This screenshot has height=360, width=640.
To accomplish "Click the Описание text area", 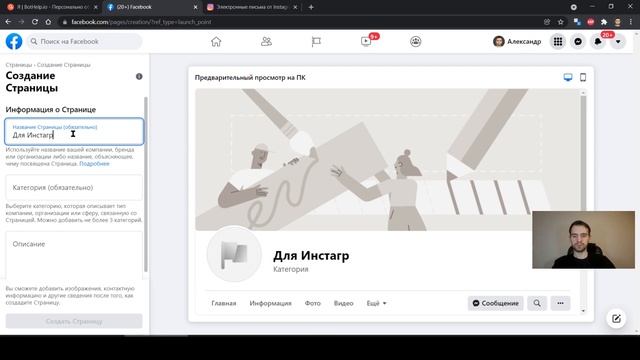I will click(74, 255).
